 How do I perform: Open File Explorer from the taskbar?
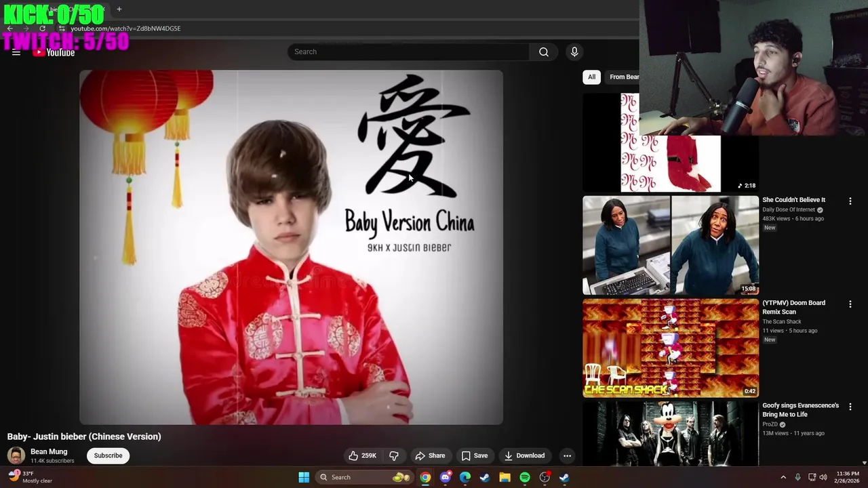505,477
